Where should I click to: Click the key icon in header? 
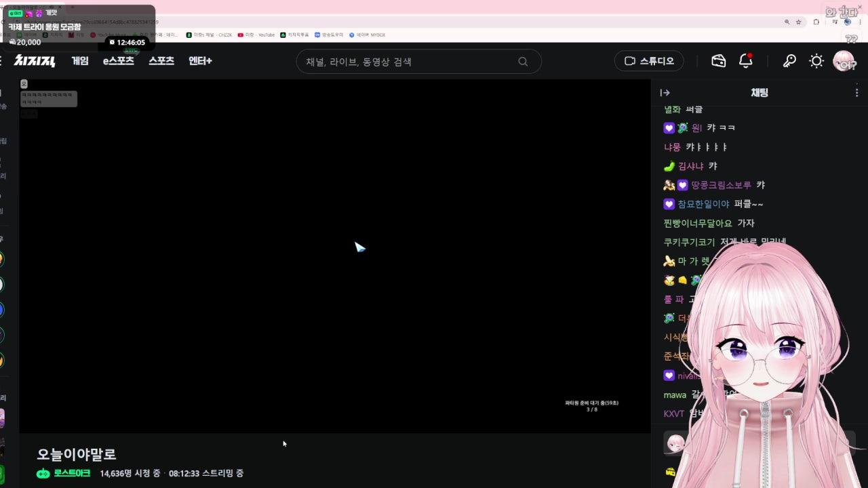pyautogui.click(x=789, y=61)
